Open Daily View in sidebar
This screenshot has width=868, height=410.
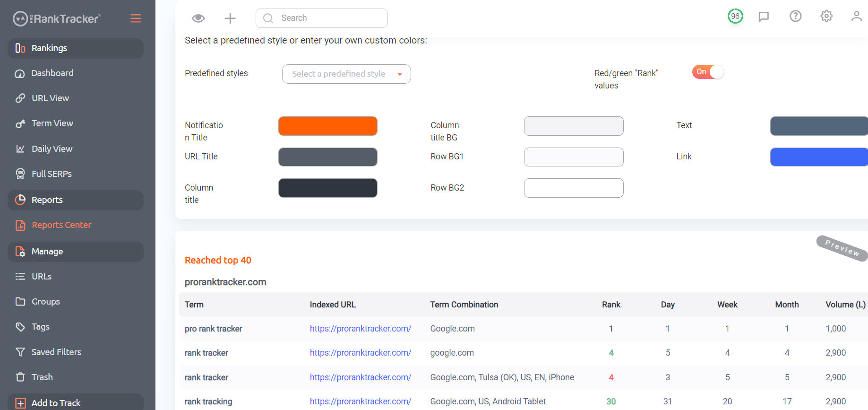pyautogui.click(x=52, y=149)
